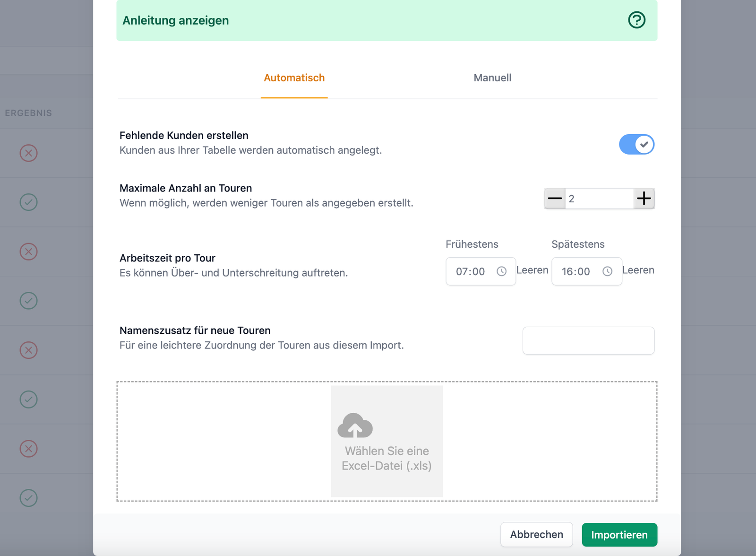Click the Abbrechen button
Viewport: 756px width, 556px height.
point(537,535)
